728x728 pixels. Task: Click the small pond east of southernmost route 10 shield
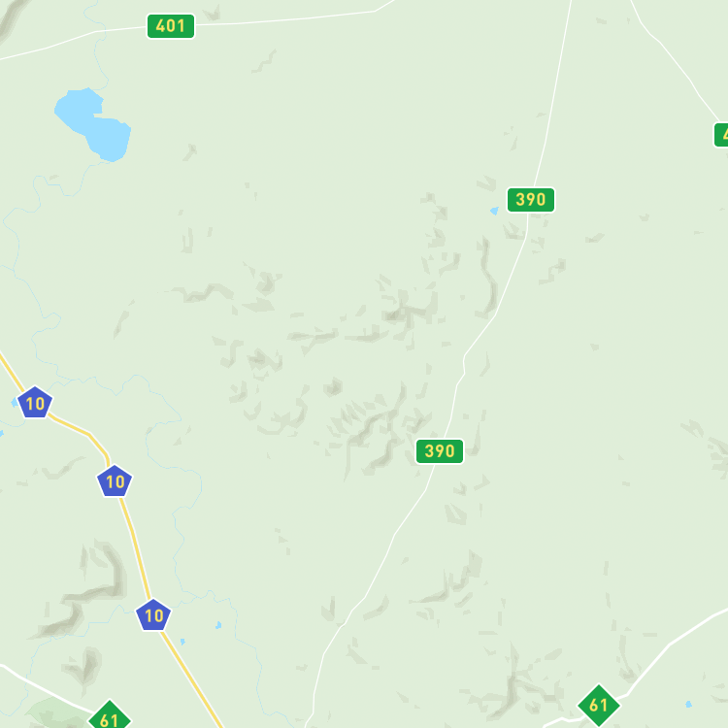click(x=218, y=625)
